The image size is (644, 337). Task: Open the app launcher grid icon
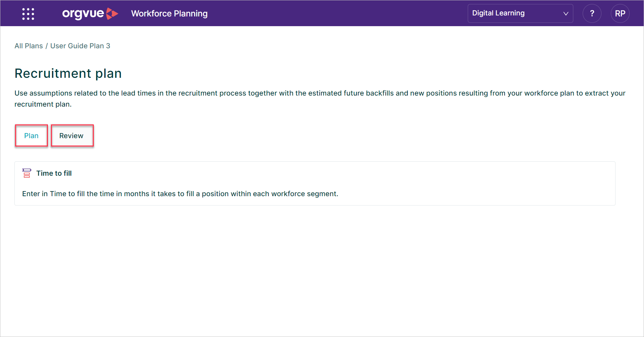point(28,13)
